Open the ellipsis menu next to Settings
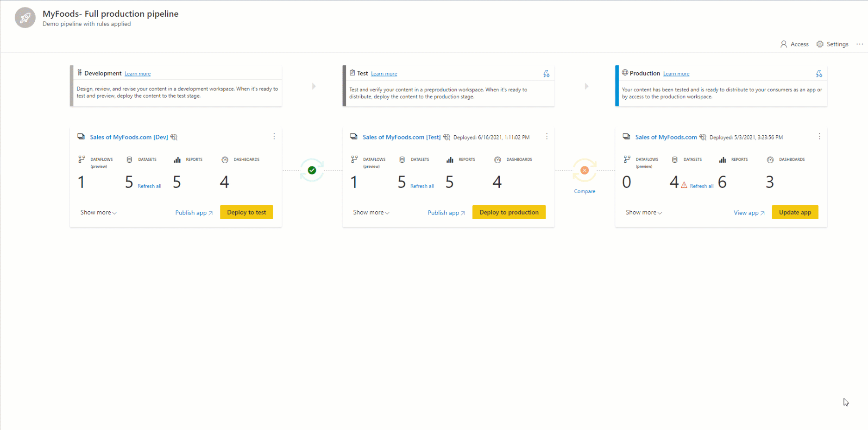The image size is (868, 430). coord(860,44)
